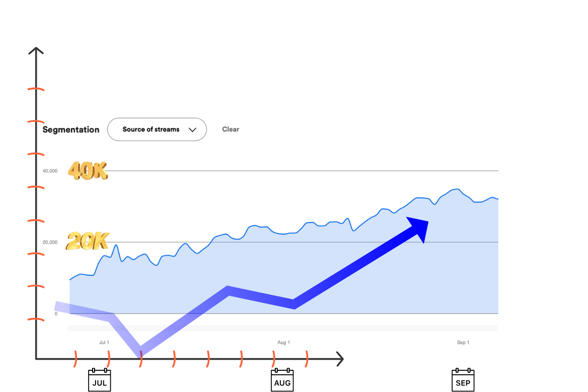
Task: Click the 20,000 gridline label
Action: click(50, 243)
